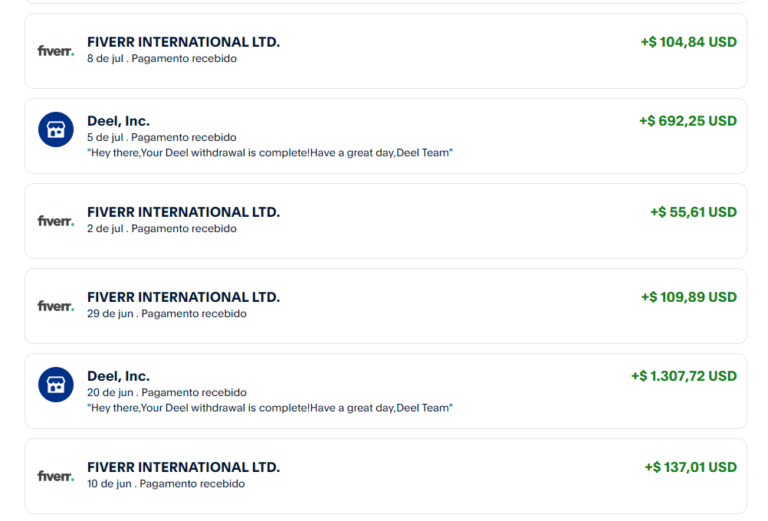Open FIVERR INTERNATIONAL LTD. 10 de jun transaction

point(386,476)
